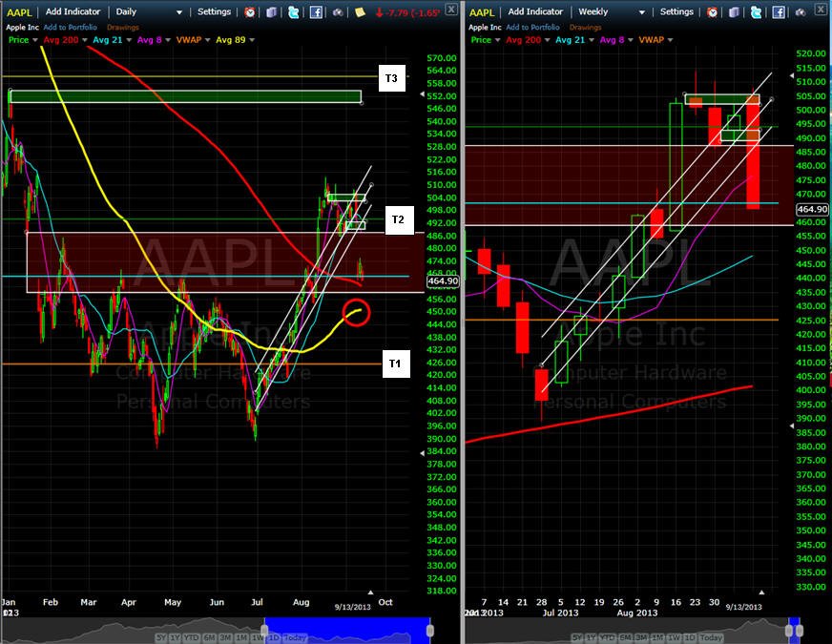Screen dimensions: 832x644
Task: Share the Daily chart on Facebook
Action: [316, 11]
